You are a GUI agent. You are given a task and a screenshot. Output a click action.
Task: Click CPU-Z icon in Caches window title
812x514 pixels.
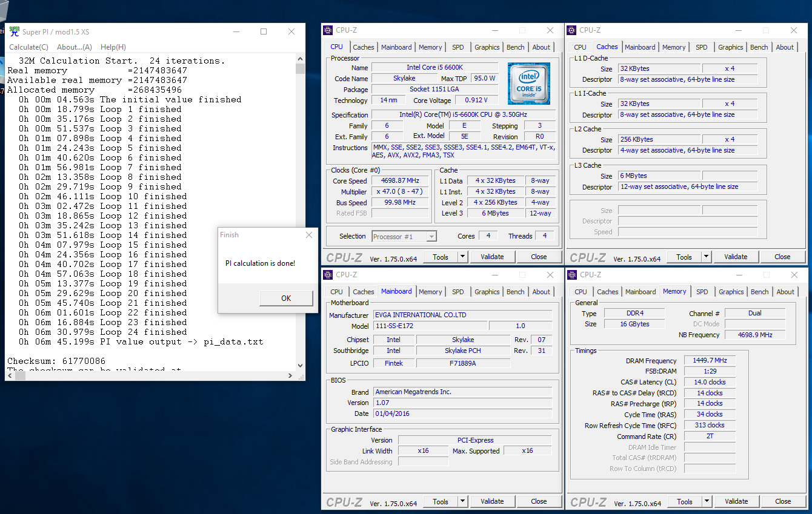coord(572,30)
